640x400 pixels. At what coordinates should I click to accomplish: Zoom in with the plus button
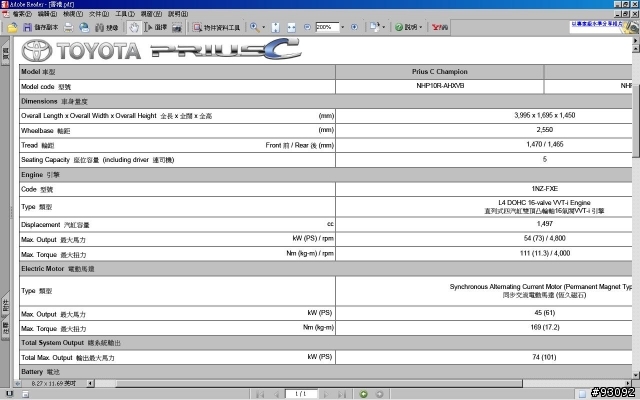(x=354, y=27)
